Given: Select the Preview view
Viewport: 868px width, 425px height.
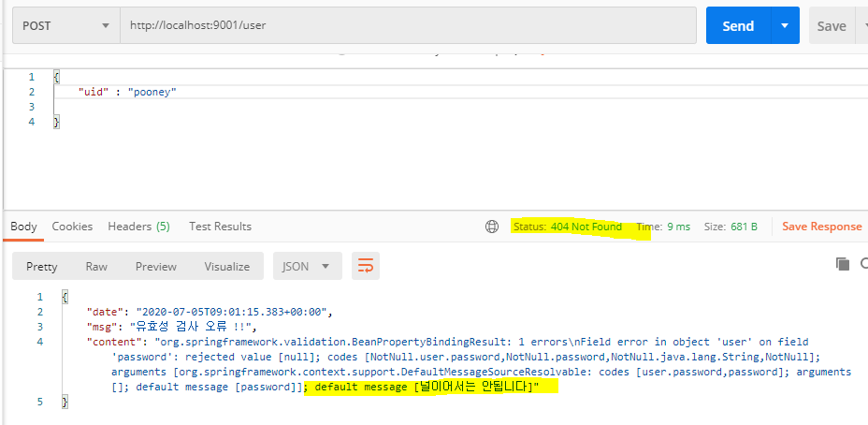Looking at the screenshot, I should click(x=156, y=267).
